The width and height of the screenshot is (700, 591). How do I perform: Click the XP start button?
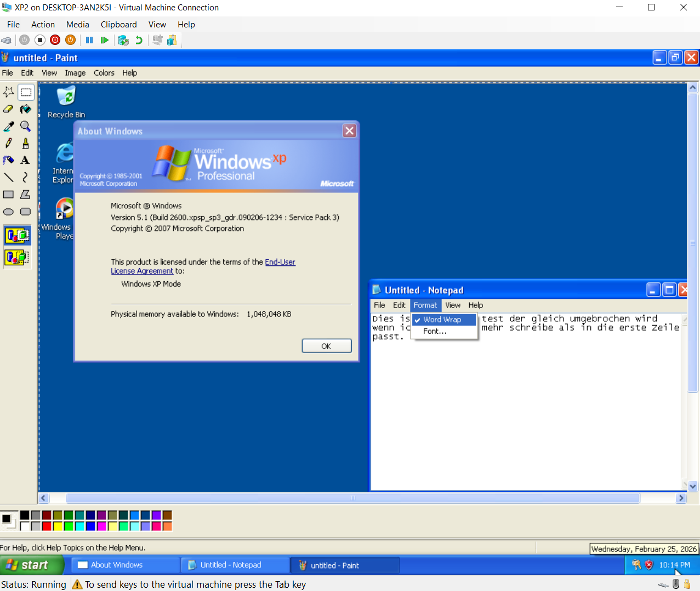[x=32, y=565]
